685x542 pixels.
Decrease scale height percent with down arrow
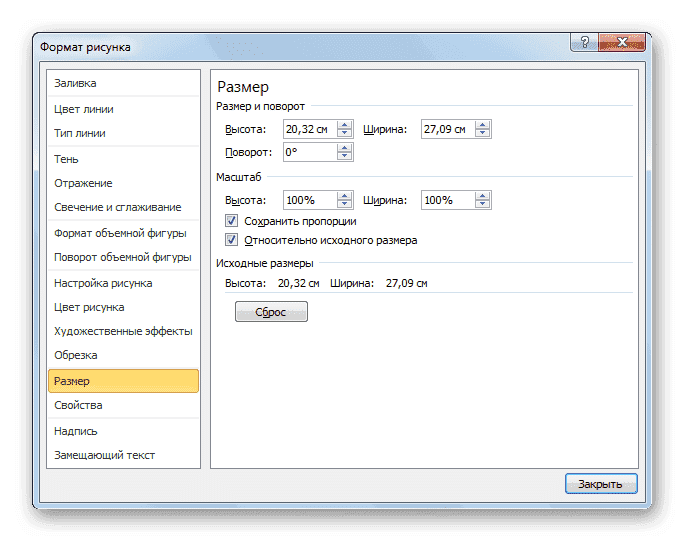[x=345, y=205]
